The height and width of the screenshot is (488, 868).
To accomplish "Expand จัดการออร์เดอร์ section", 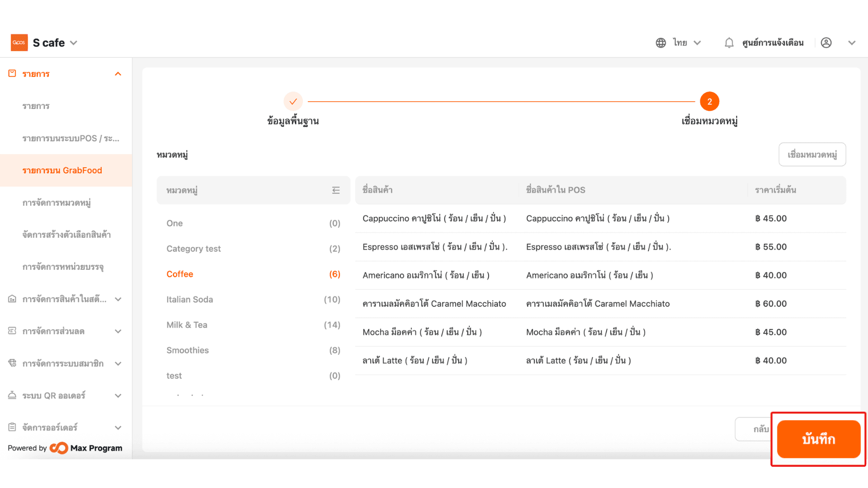I will (x=118, y=428).
